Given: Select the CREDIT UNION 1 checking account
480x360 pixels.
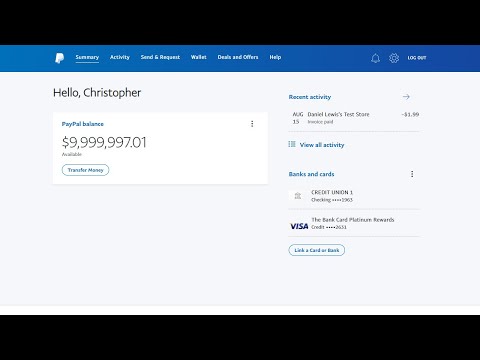Looking at the screenshot, I should [x=354, y=196].
